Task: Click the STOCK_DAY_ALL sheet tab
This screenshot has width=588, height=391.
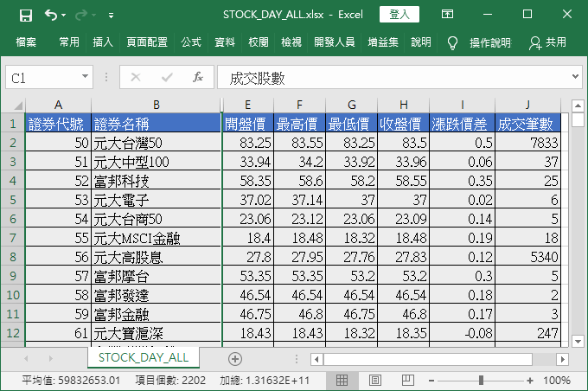Action: click(144, 357)
